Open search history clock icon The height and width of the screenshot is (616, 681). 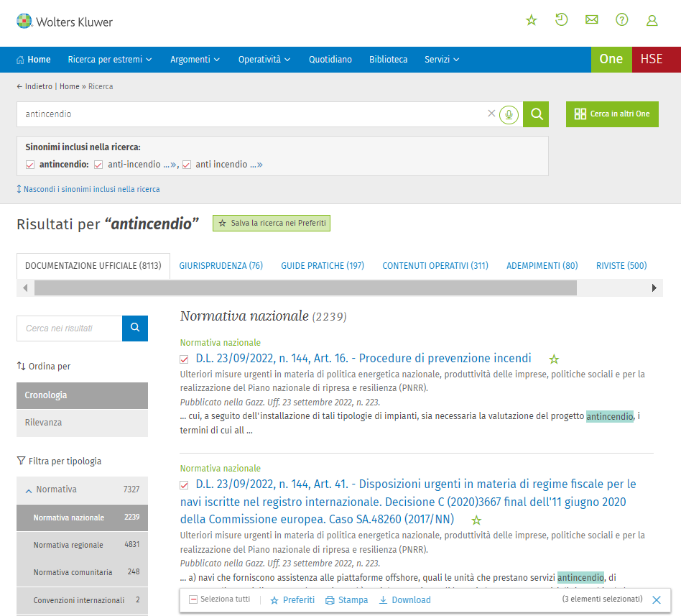562,20
